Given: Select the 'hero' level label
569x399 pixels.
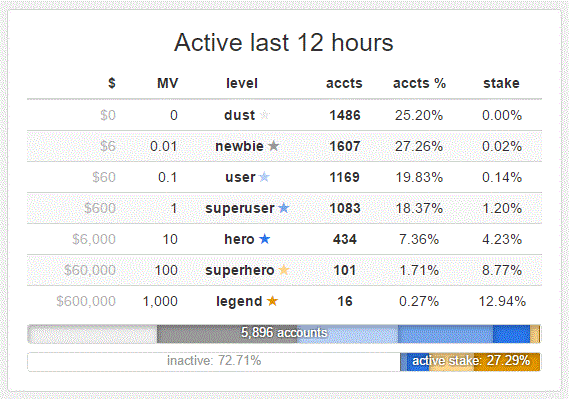Looking at the screenshot, I should [240, 239].
